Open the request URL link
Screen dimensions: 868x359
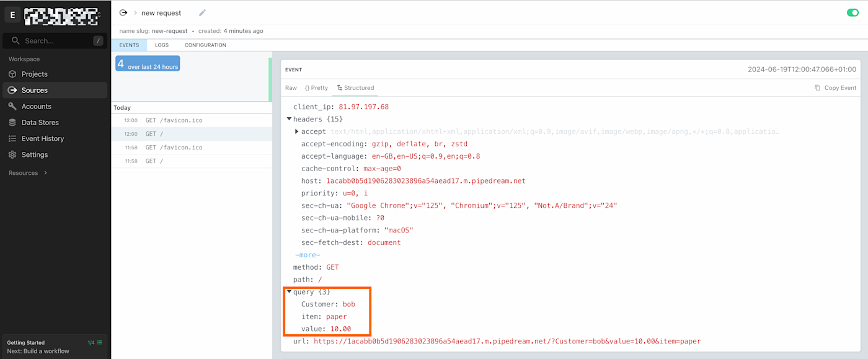click(507, 341)
